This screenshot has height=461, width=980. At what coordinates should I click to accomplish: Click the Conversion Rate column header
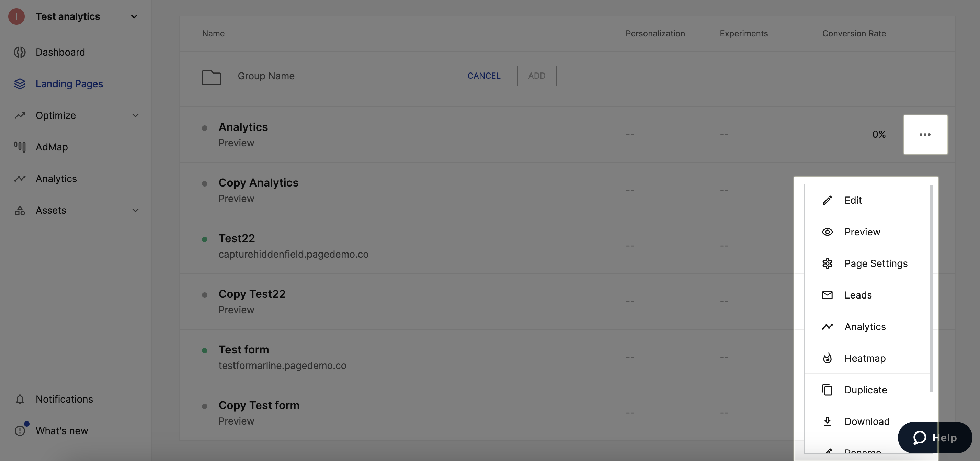(x=854, y=34)
